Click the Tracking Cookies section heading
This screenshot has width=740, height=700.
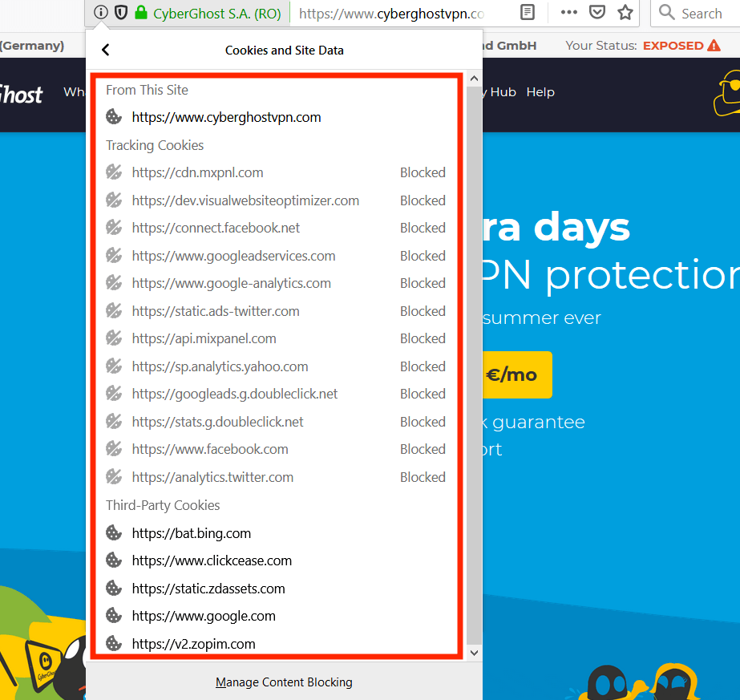pyautogui.click(x=155, y=145)
